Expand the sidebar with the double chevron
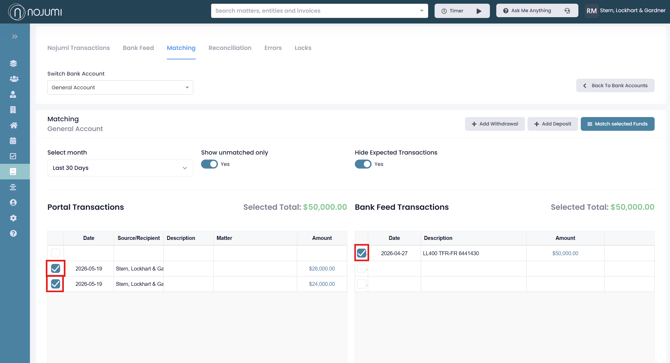Screen dimensions: 670x363 coord(15,37)
